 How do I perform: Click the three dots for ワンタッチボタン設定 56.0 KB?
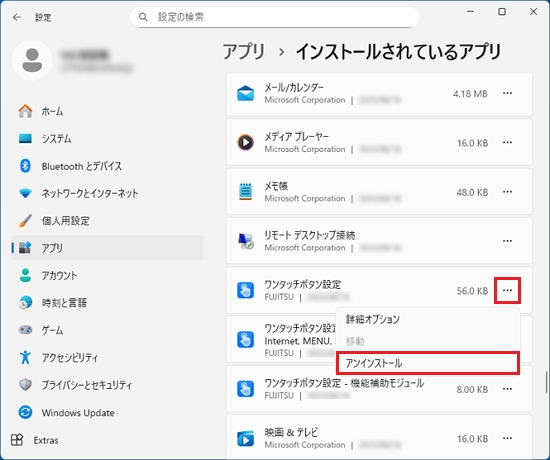(x=507, y=291)
